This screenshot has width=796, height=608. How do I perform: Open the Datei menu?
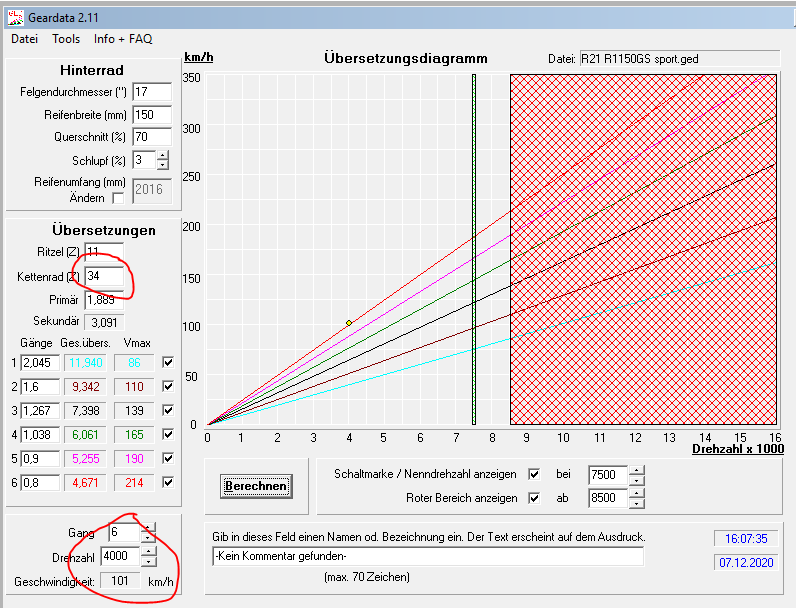tap(24, 39)
